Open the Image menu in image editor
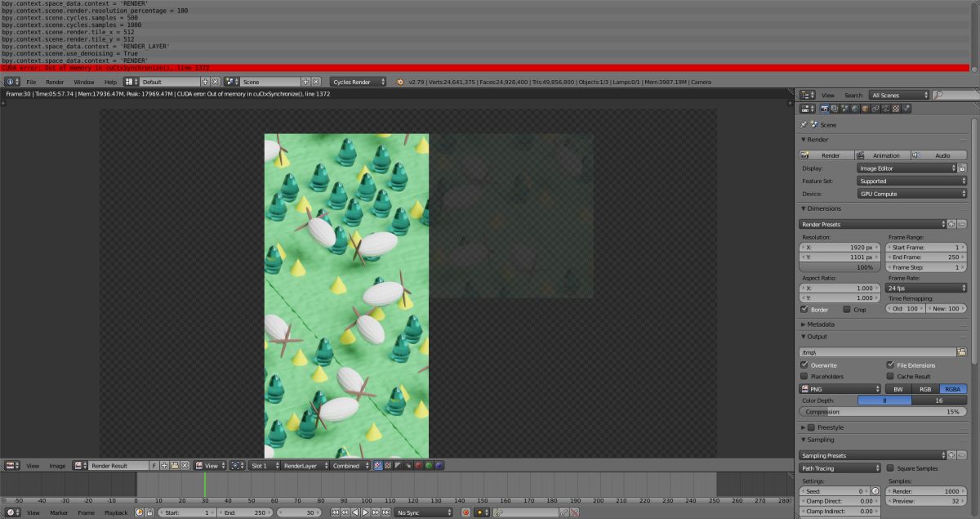980x519 pixels. click(x=57, y=466)
